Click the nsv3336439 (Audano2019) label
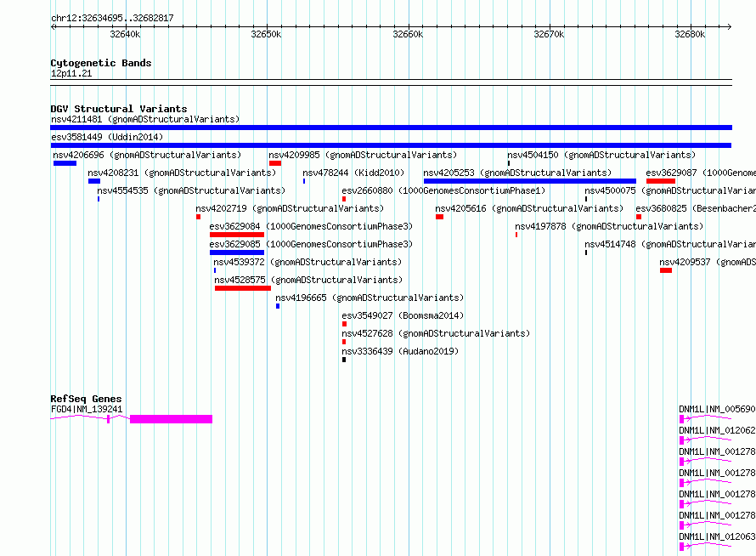 [x=400, y=351]
